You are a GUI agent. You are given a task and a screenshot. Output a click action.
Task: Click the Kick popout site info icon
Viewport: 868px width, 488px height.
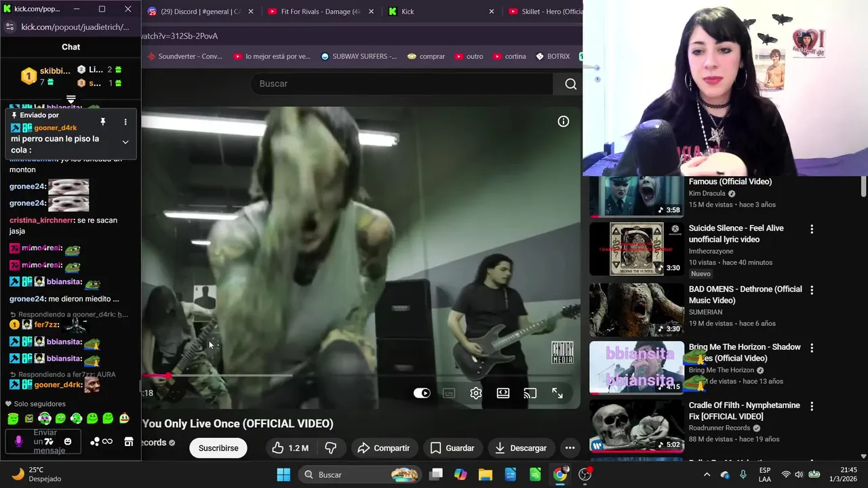pos(9,26)
